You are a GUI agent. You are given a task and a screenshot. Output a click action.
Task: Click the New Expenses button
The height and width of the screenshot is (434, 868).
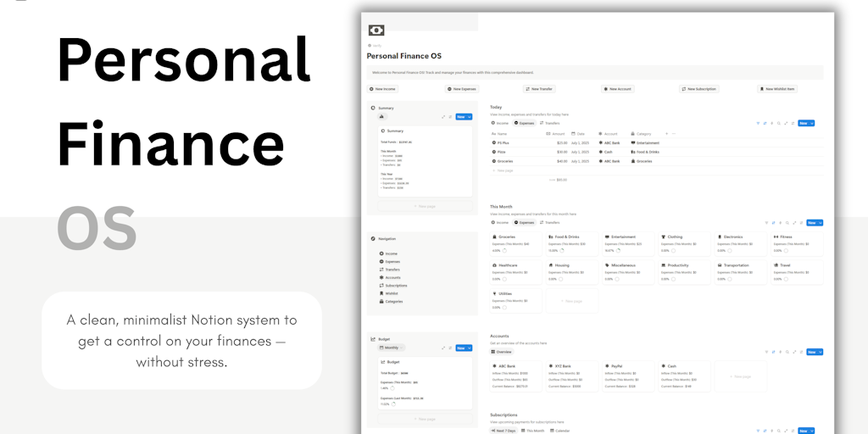(x=462, y=88)
